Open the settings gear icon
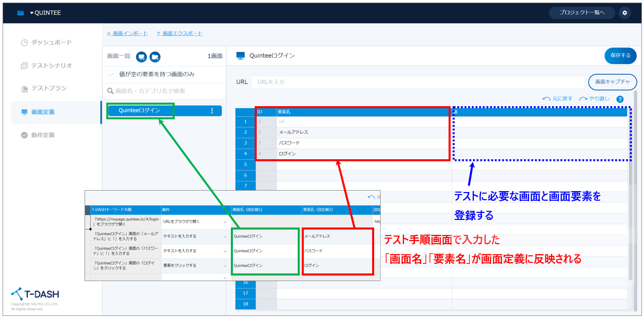The height and width of the screenshot is (320, 644). tap(624, 13)
